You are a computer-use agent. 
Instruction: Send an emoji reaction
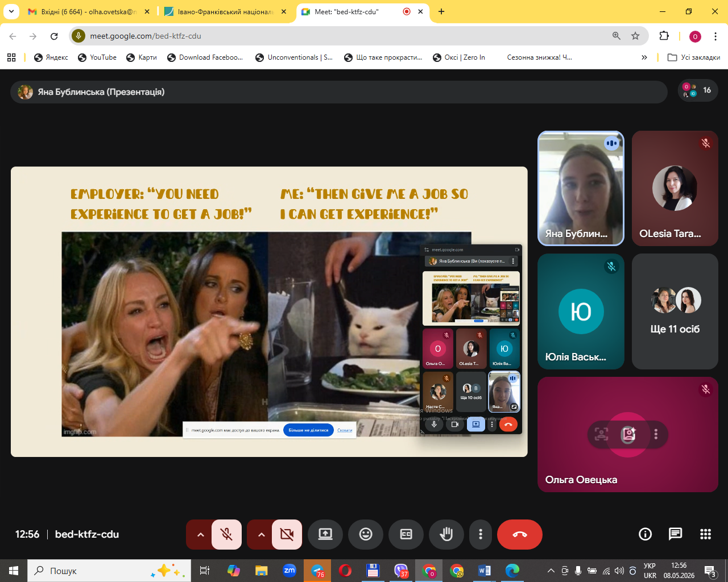pyautogui.click(x=366, y=534)
